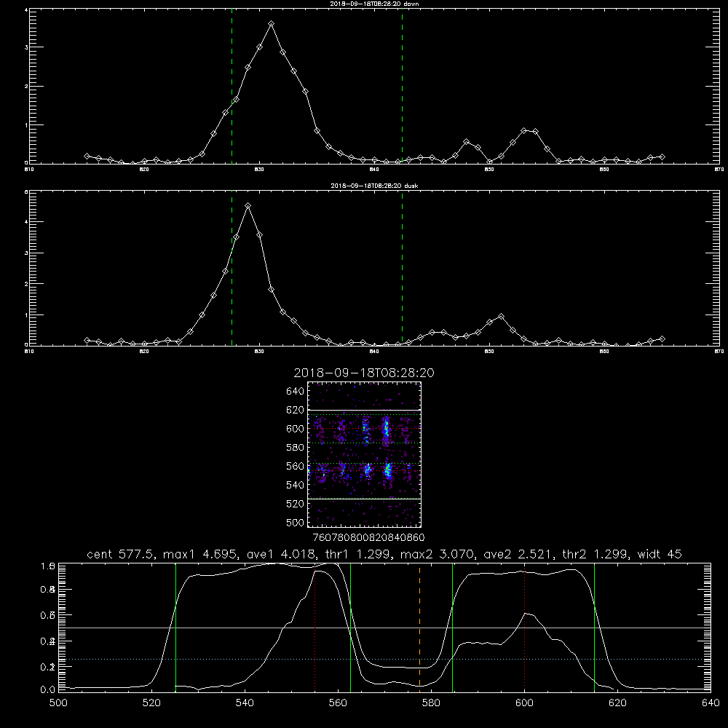Image resolution: width=728 pixels, height=728 pixels.
Task: Click the right green dashed line in the dusk plot
Action: point(402,268)
